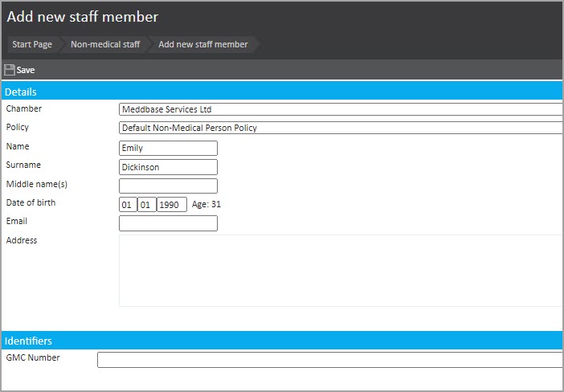This screenshot has height=392, width=564.
Task: Go to Start Page breadcrumb
Action: [32, 44]
